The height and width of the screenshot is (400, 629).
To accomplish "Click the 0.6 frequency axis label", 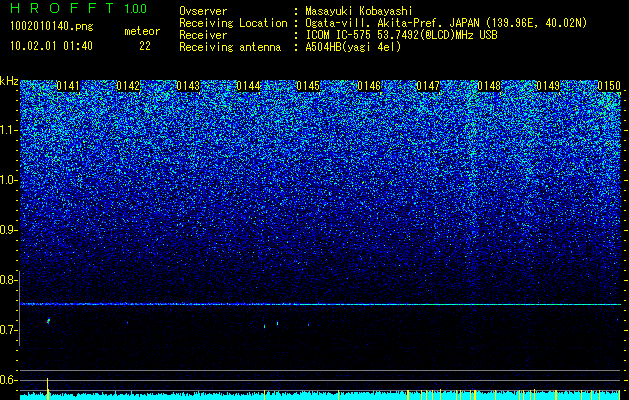I will coord(8,380).
